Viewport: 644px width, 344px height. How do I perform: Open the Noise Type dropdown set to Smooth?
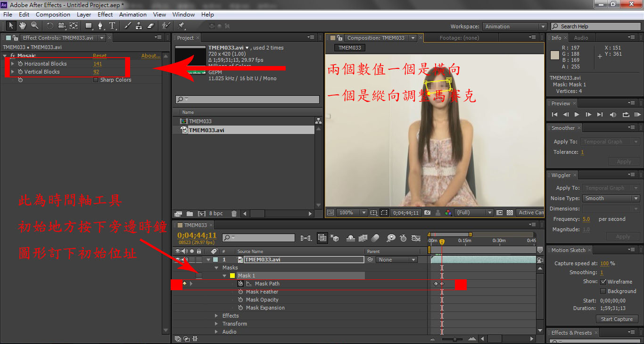611,199
